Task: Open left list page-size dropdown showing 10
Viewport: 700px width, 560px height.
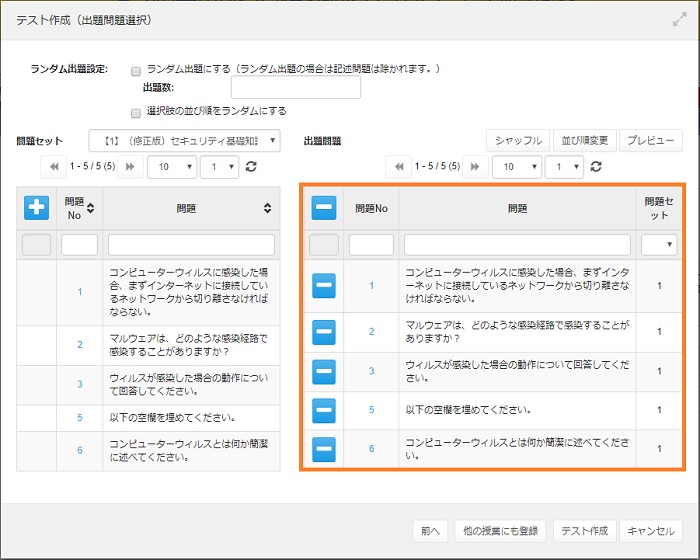Action: tap(171, 167)
